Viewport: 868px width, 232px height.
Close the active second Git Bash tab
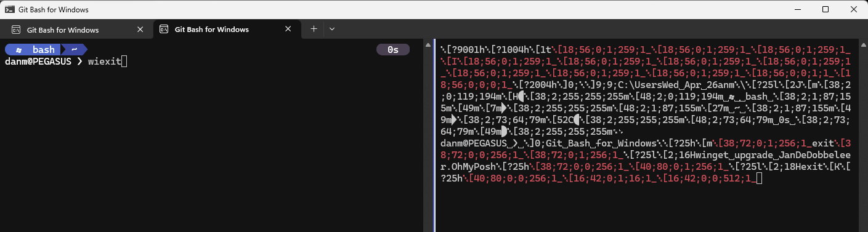point(288,30)
